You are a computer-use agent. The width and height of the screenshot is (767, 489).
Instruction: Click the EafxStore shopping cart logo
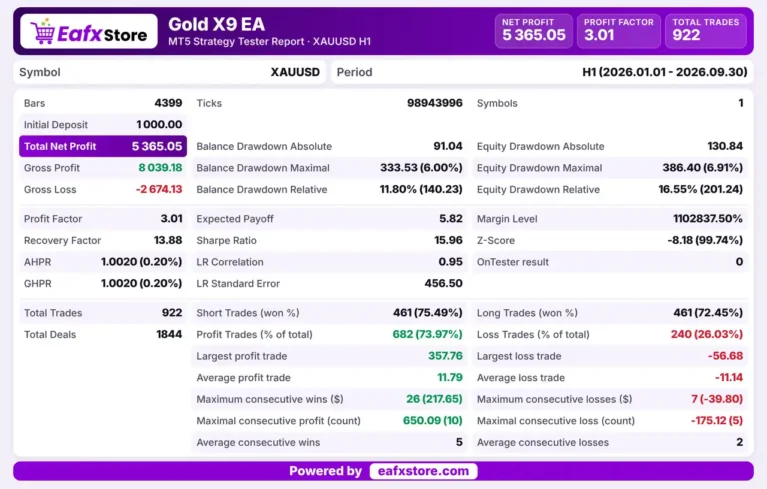pyautogui.click(x=89, y=32)
